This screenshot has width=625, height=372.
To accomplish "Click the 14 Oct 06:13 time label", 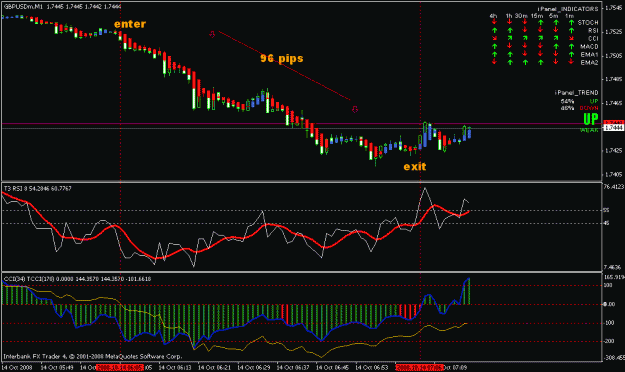I will click(175, 367).
